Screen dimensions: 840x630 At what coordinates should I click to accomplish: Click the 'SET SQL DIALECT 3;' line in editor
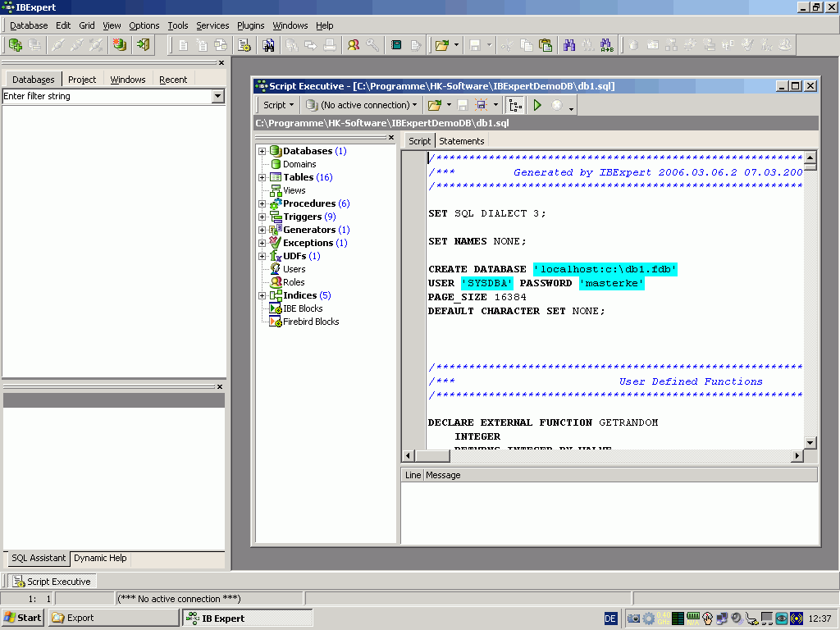point(487,213)
